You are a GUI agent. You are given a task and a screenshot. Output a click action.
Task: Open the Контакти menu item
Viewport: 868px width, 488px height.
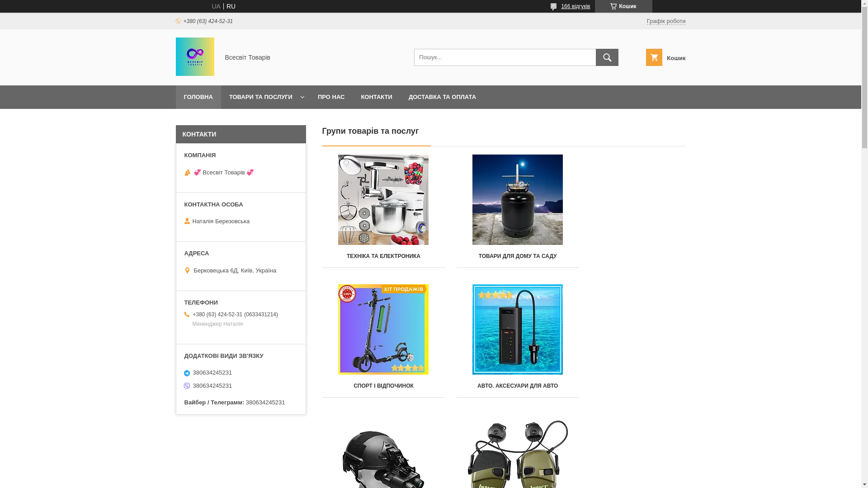377,97
